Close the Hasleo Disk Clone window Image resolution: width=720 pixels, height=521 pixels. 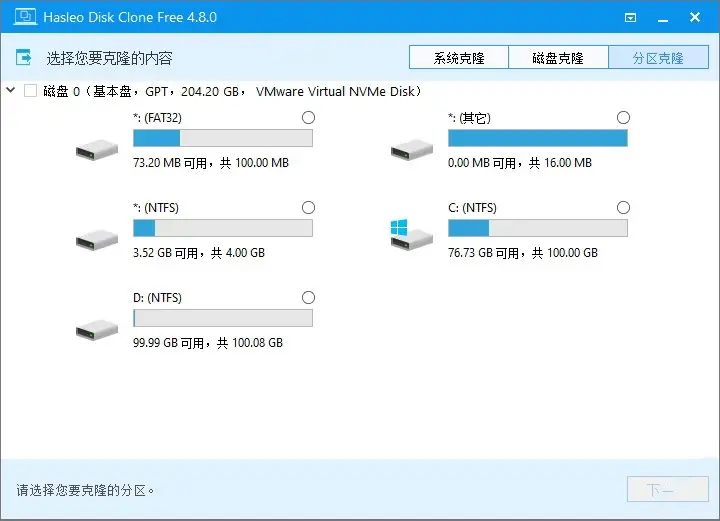(695, 17)
